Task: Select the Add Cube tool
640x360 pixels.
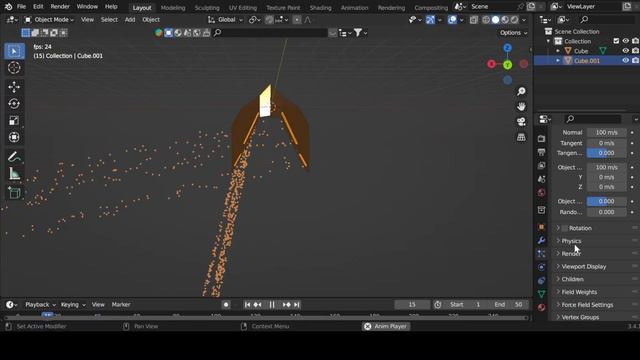Action: 14,193
